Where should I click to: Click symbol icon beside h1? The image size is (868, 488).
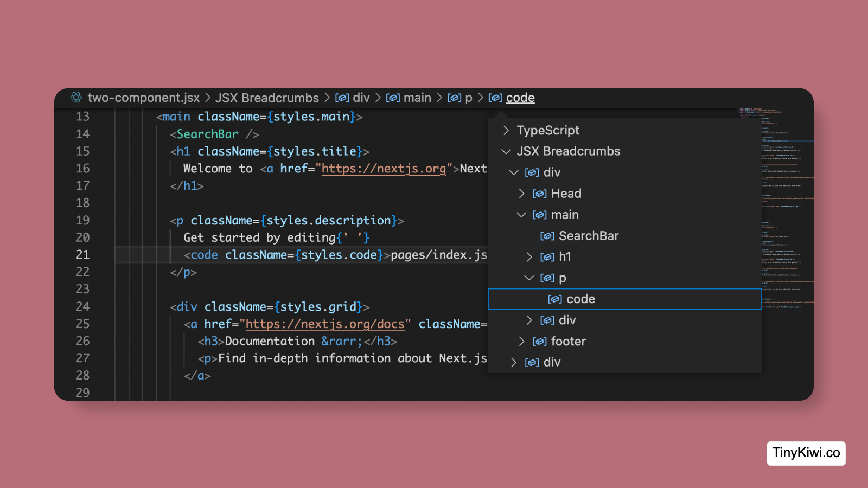pos(547,257)
